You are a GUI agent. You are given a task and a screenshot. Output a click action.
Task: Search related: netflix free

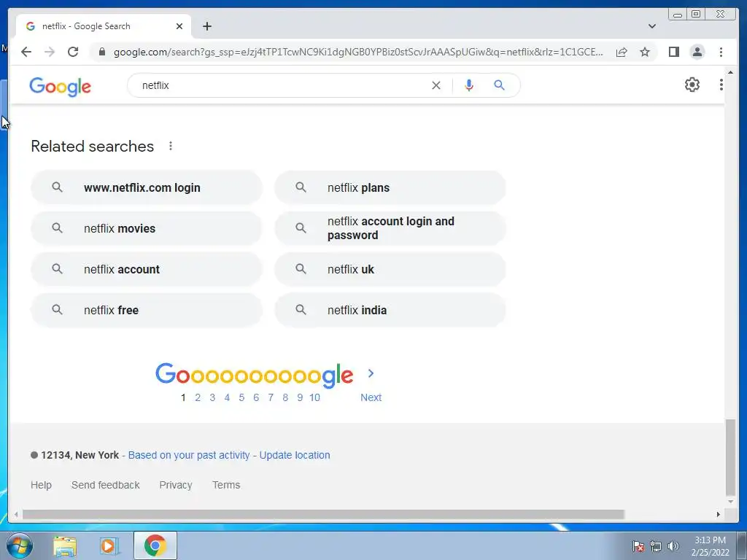(146, 311)
